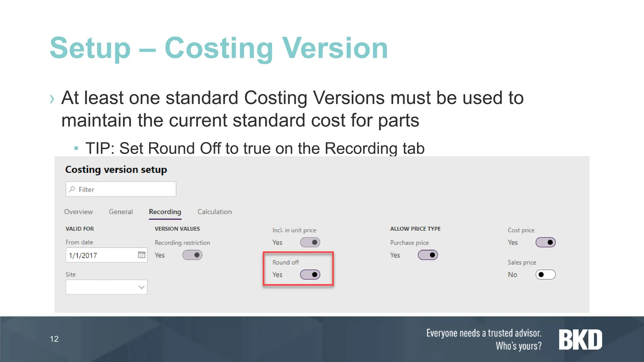This screenshot has width=644, height=362.
Task: Toggle the Recording restriction switch
Action: [192, 255]
